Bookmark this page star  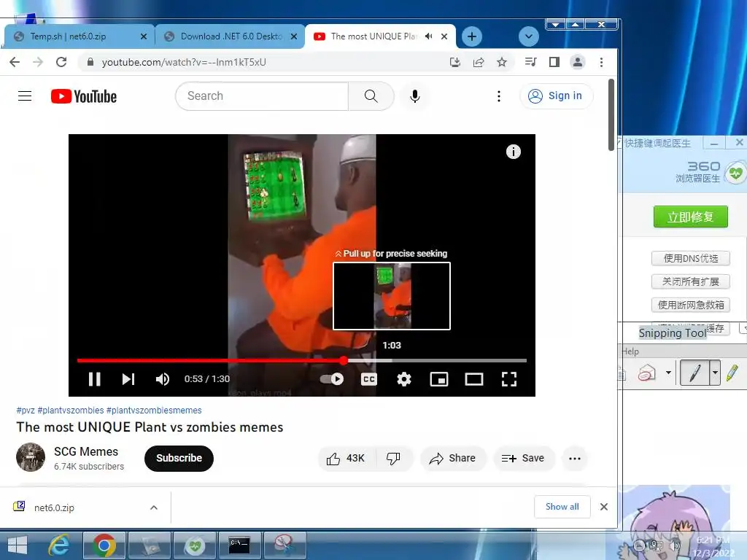502,62
